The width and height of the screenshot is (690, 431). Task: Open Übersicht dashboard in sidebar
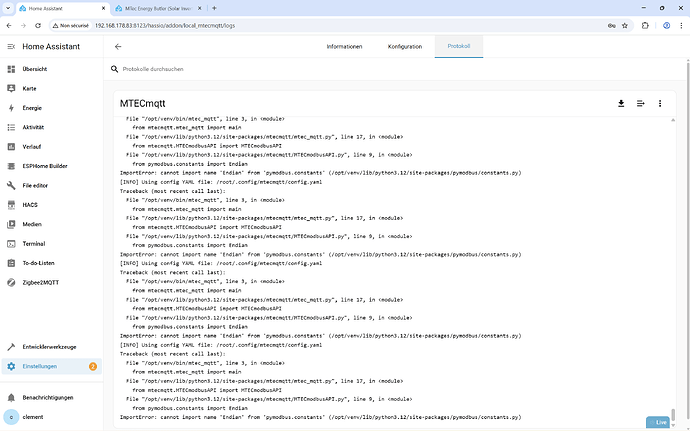[51, 69]
